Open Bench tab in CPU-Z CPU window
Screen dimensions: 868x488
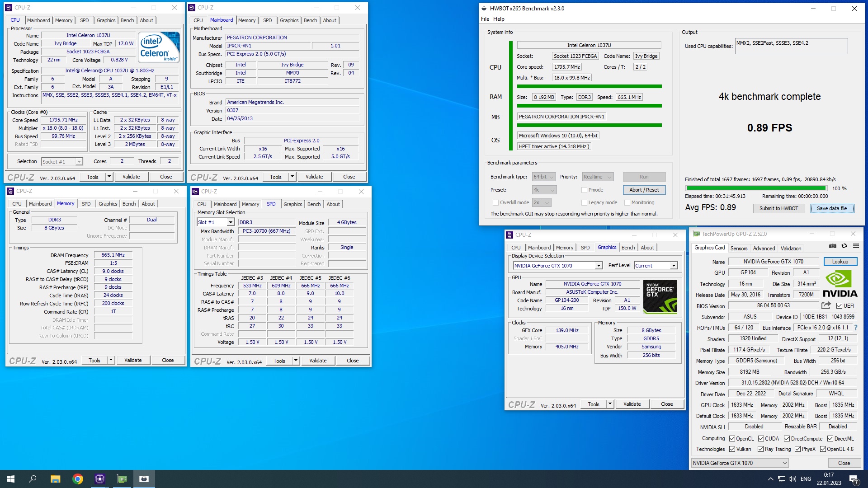click(x=127, y=20)
